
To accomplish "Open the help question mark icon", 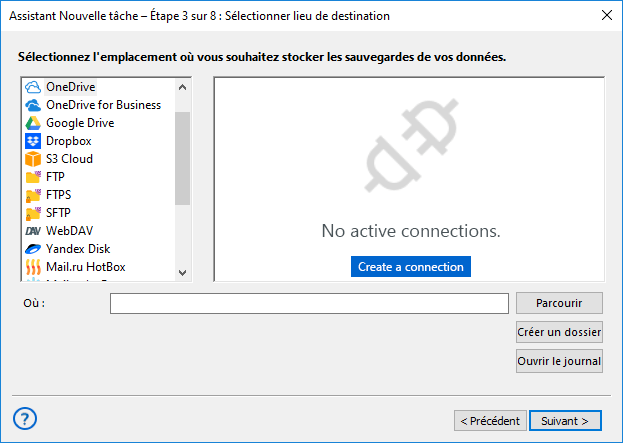I will tap(27, 418).
